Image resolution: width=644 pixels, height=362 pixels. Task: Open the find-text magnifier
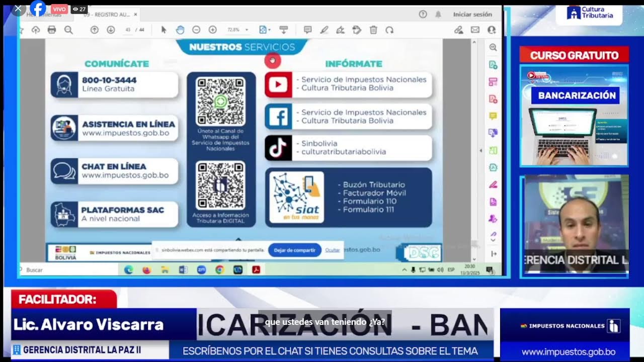click(x=68, y=30)
